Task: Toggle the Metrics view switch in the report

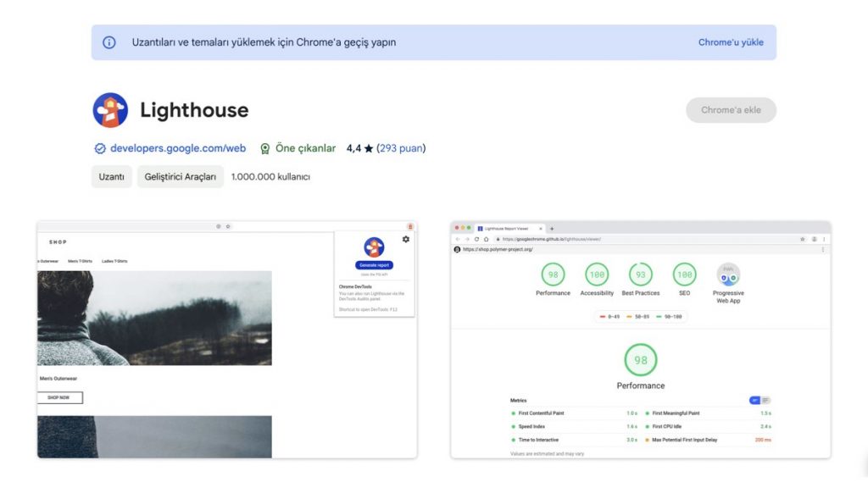Action: [x=759, y=400]
